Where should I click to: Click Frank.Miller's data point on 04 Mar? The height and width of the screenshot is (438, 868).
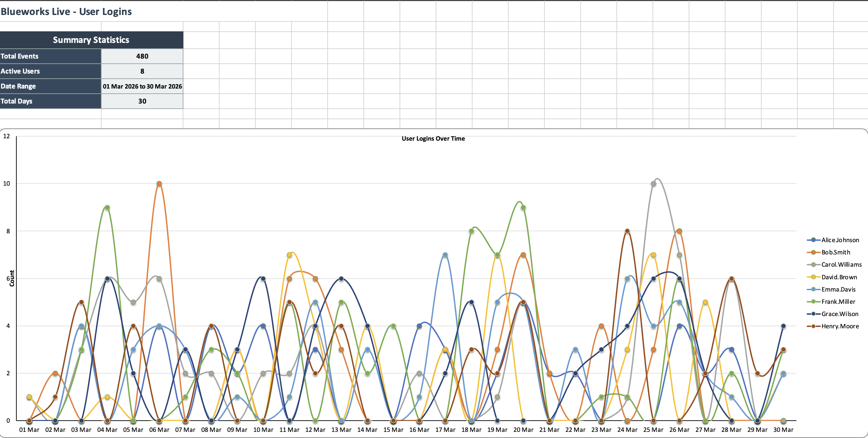click(107, 207)
